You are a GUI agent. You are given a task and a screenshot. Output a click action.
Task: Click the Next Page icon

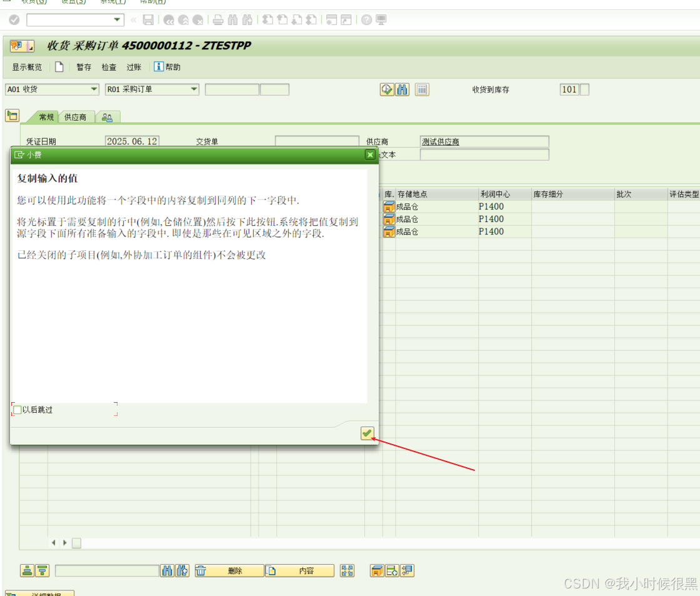[x=297, y=19]
